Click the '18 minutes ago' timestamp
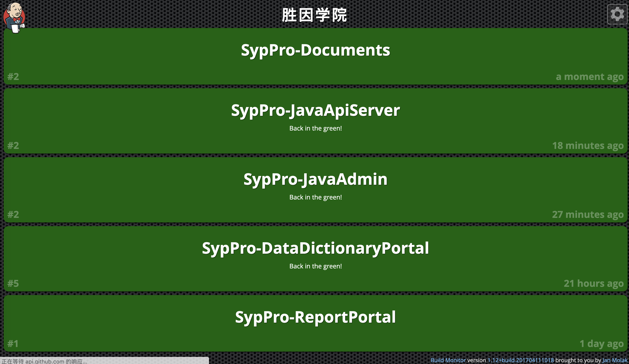The width and height of the screenshot is (629, 364). click(x=588, y=145)
